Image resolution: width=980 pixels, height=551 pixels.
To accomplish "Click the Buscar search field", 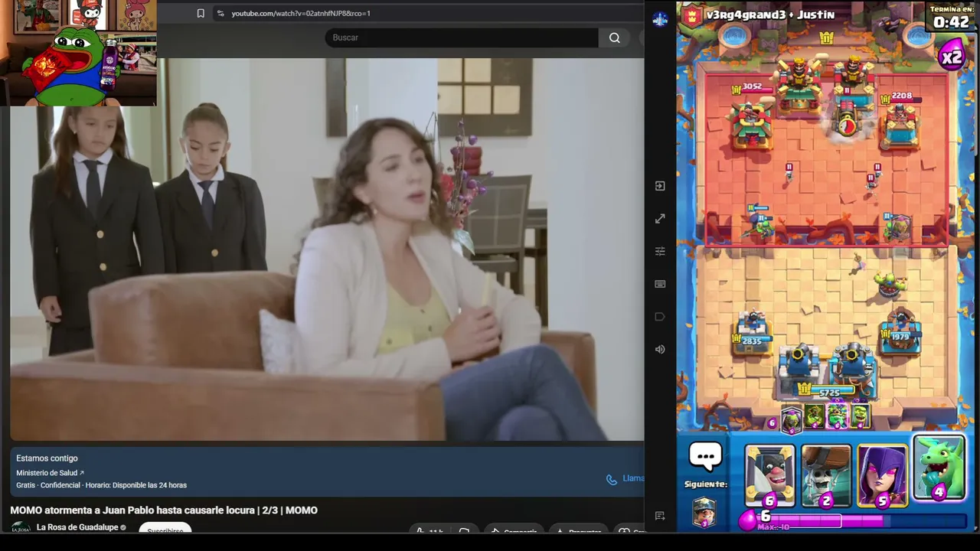I will click(462, 37).
